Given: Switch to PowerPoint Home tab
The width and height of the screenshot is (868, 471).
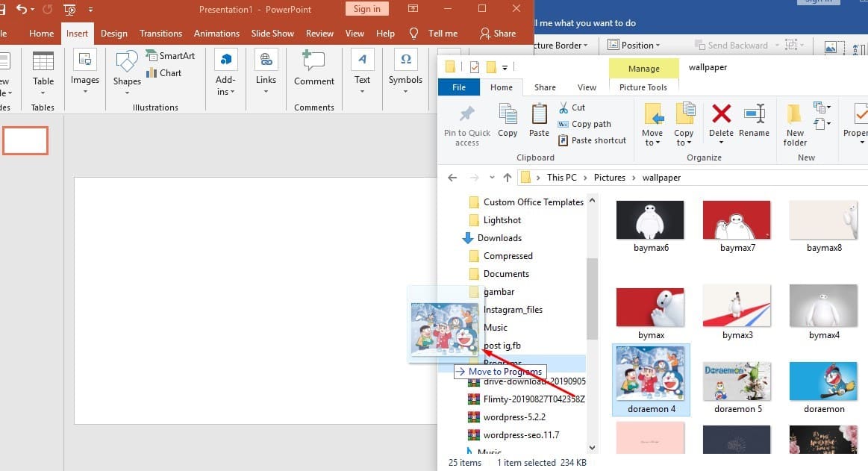Looking at the screenshot, I should pyautogui.click(x=42, y=33).
